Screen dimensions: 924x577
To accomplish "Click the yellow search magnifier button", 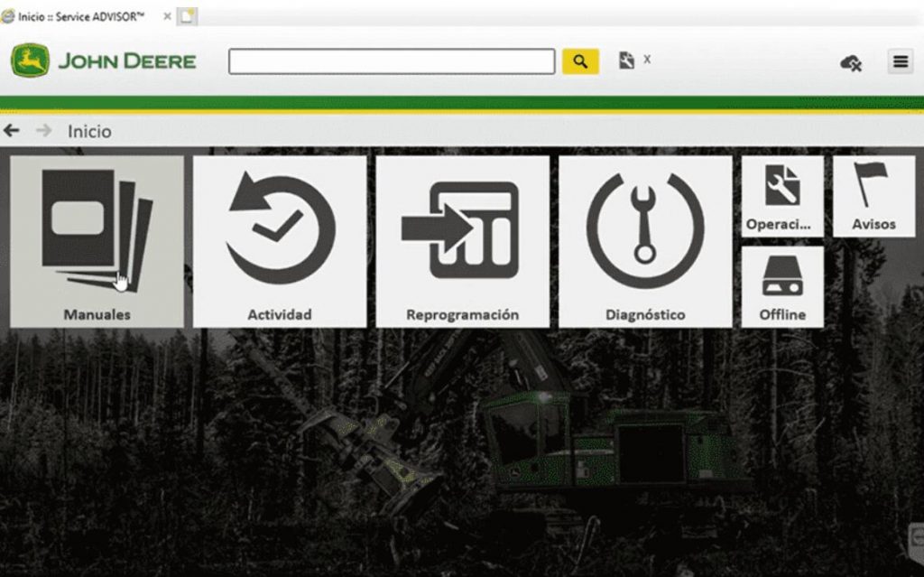I will click(580, 61).
